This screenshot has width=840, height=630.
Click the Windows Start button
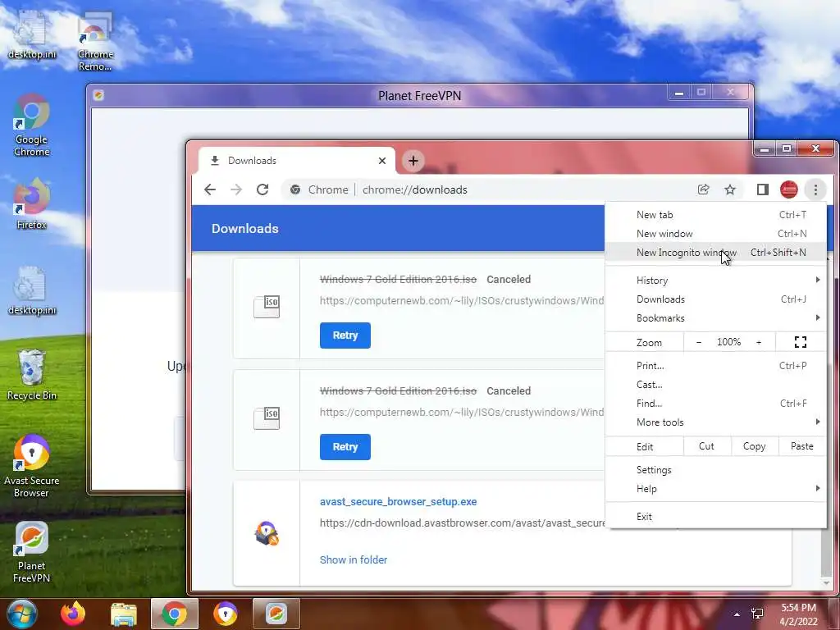click(x=21, y=614)
